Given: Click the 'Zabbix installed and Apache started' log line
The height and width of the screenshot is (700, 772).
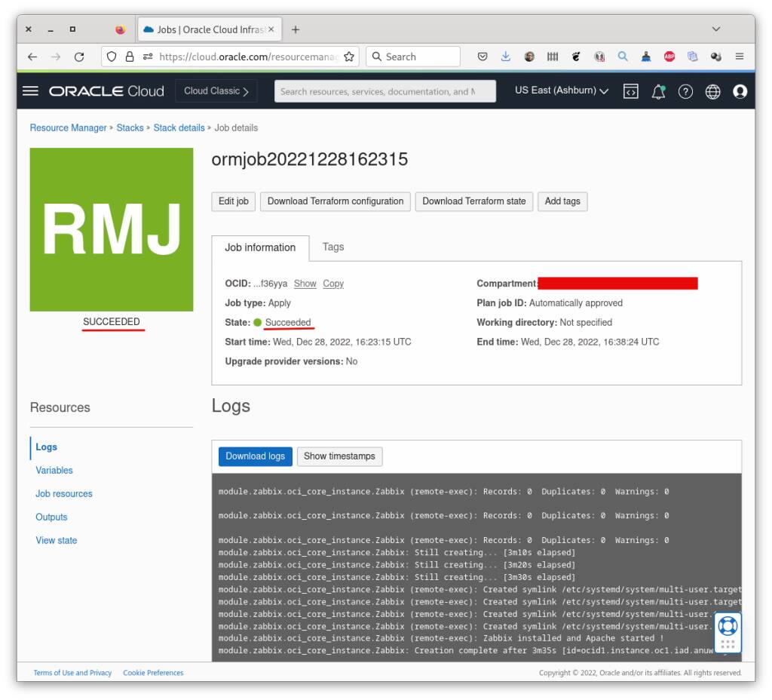Looking at the screenshot, I should click(441, 638).
